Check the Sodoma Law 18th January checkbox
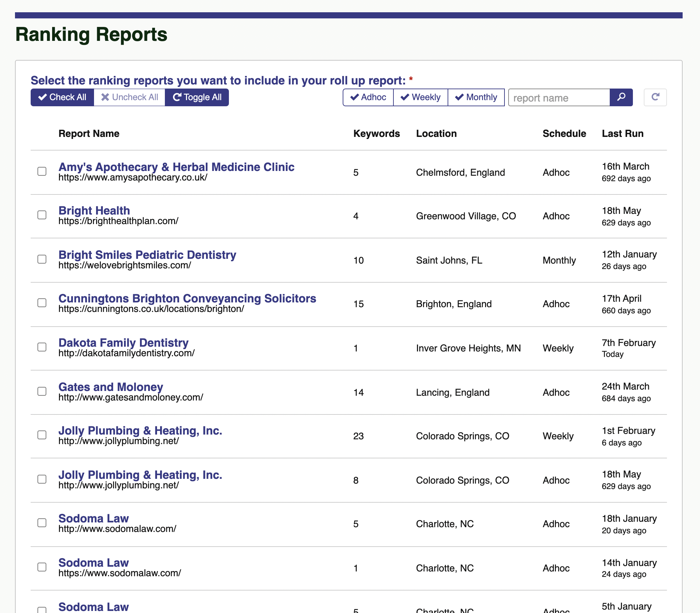 point(42,523)
